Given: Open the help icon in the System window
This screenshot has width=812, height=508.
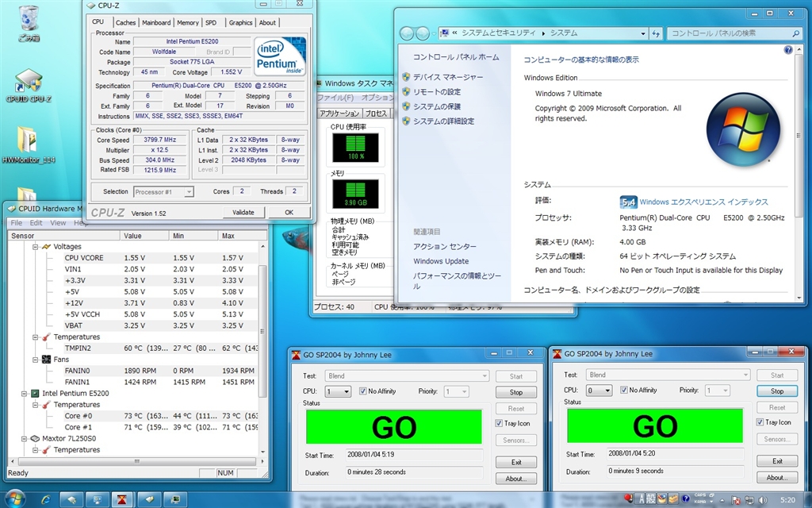Looking at the screenshot, I should click(x=788, y=50).
